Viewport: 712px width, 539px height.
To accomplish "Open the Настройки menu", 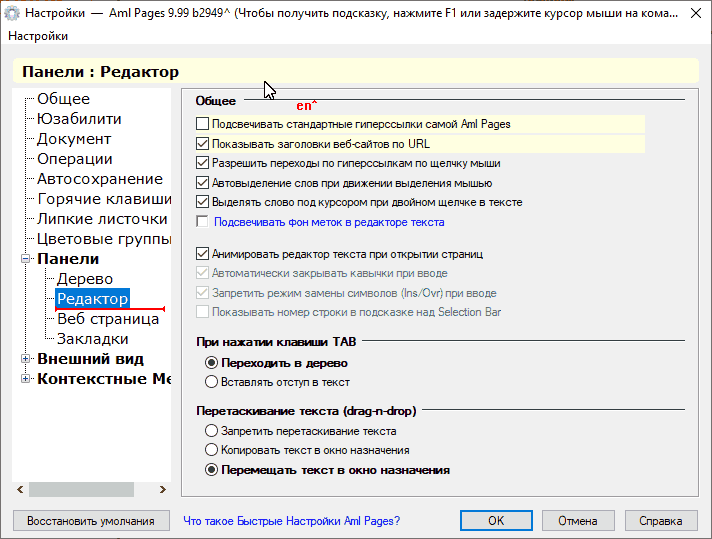I will point(38,36).
